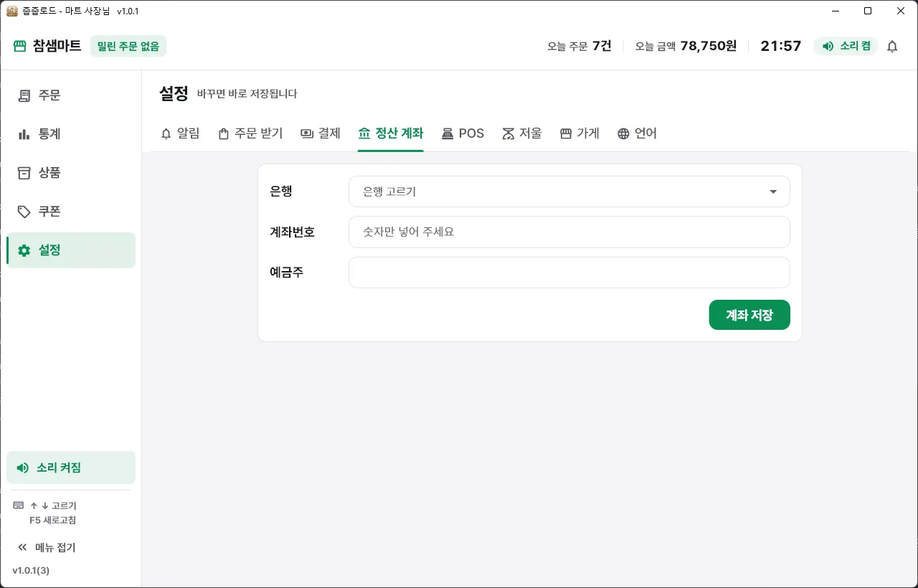This screenshot has width=918, height=588.
Task: Click the bank icon on 정산 계좌 tab
Action: pos(364,133)
